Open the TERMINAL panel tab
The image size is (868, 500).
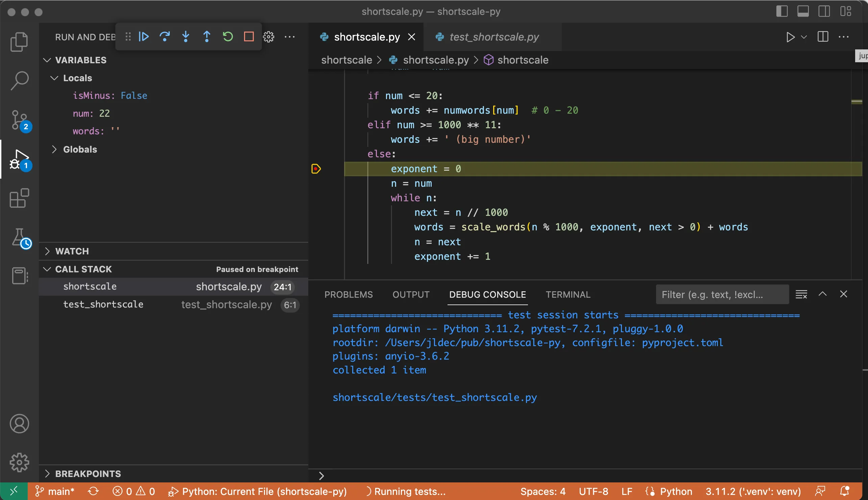(x=568, y=294)
